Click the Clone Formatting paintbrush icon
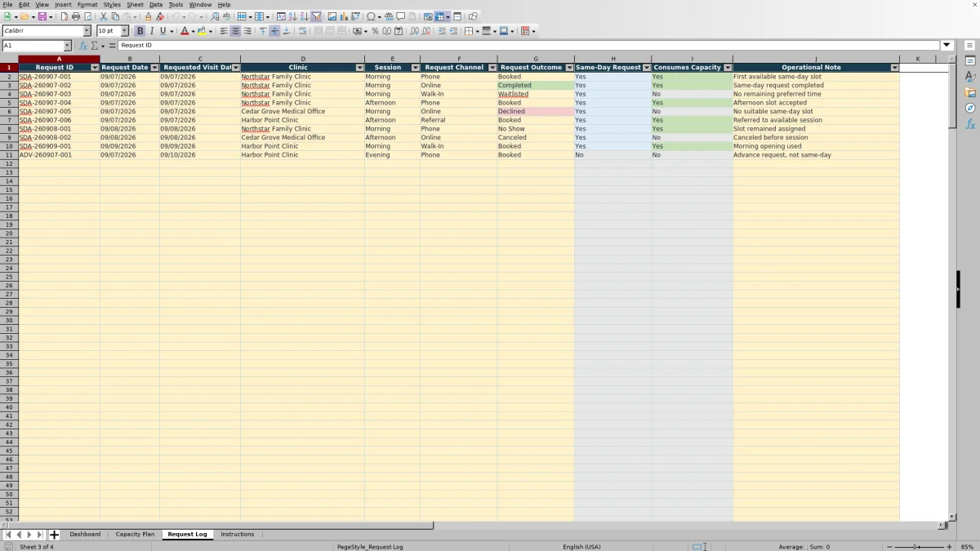Image resolution: width=980 pixels, height=551 pixels. pyautogui.click(x=148, y=16)
